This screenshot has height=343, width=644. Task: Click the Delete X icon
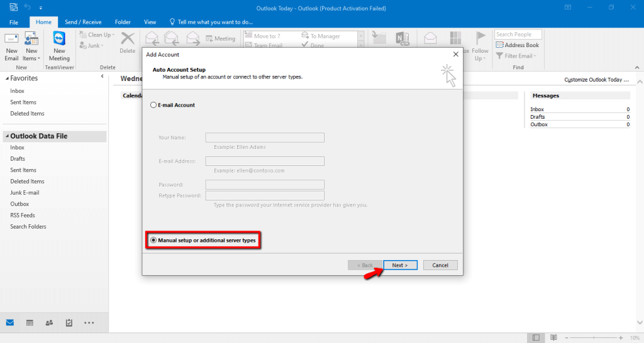click(127, 43)
